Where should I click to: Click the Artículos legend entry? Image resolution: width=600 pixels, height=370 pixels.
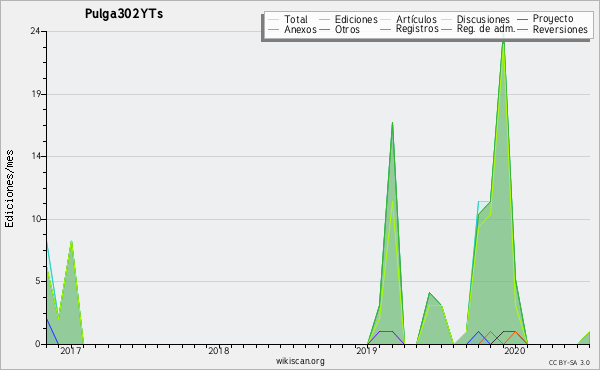point(416,19)
